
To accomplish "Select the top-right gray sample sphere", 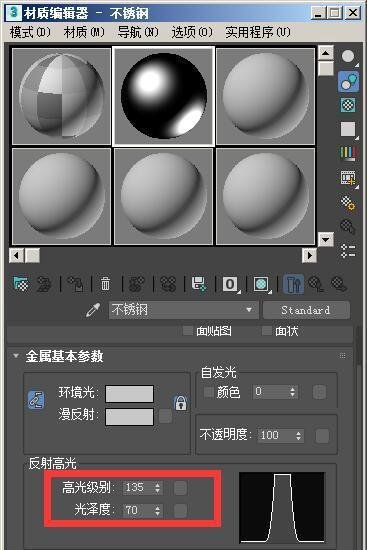I will pos(266,96).
